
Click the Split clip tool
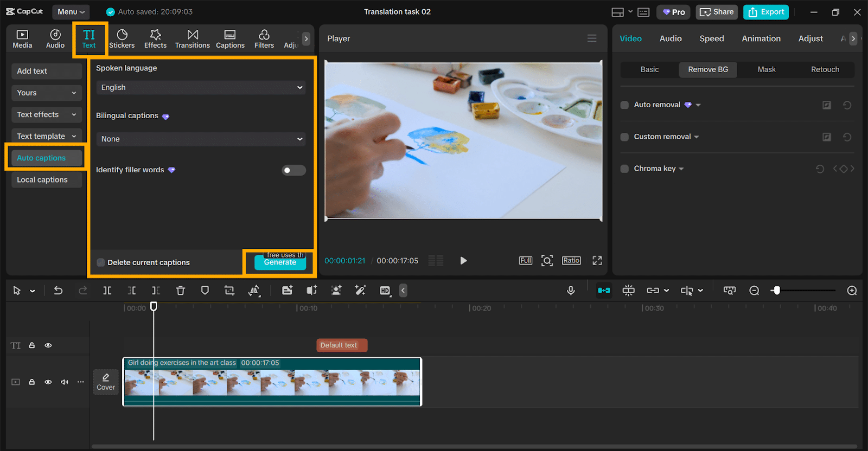(107, 291)
